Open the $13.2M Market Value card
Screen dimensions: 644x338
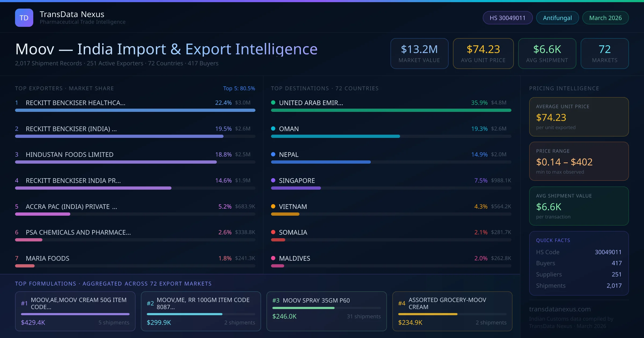click(419, 53)
